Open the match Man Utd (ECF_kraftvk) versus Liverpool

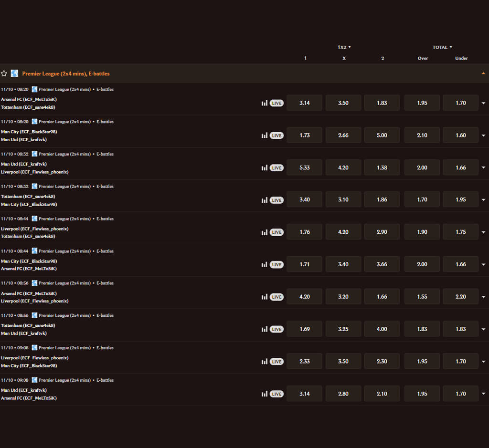click(34, 168)
